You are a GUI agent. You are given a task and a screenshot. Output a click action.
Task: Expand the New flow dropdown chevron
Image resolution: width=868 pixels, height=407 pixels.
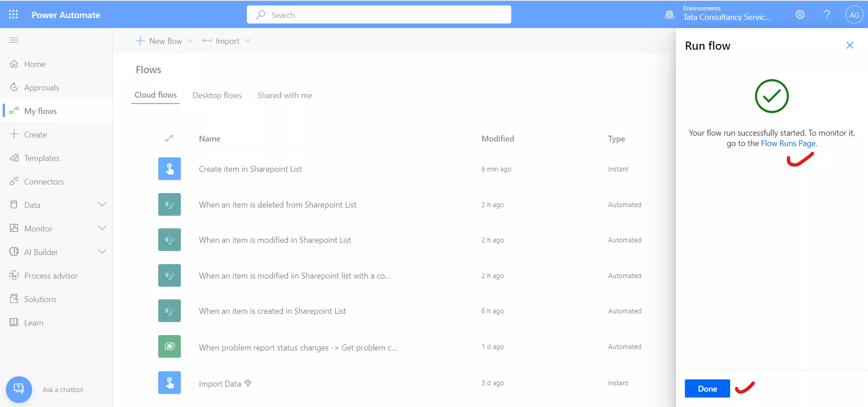point(190,41)
